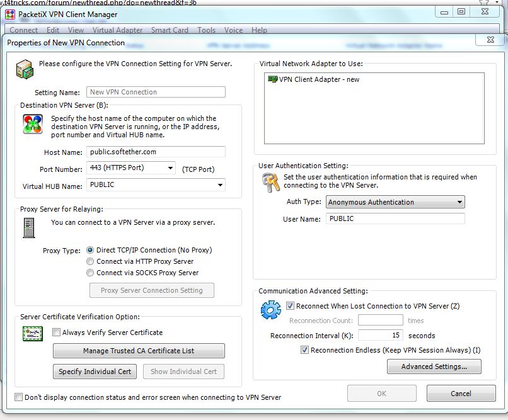Open the Port Number dropdown

[170, 168]
